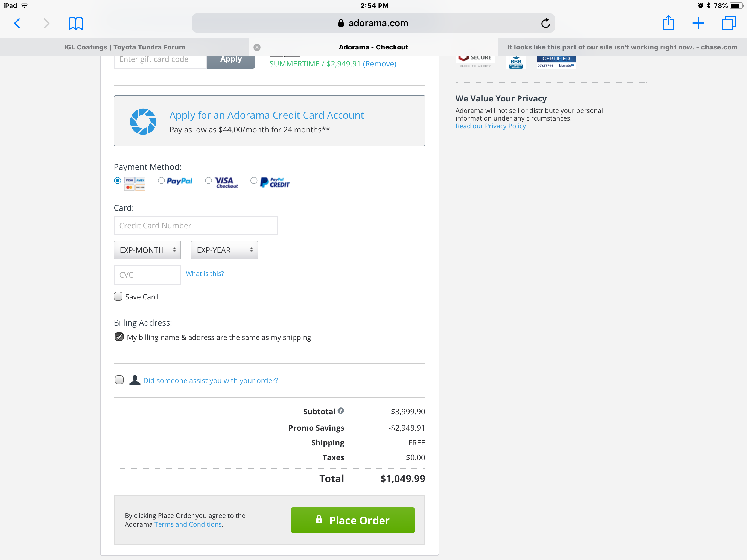Tick the Save Card checkbox

[x=118, y=296]
